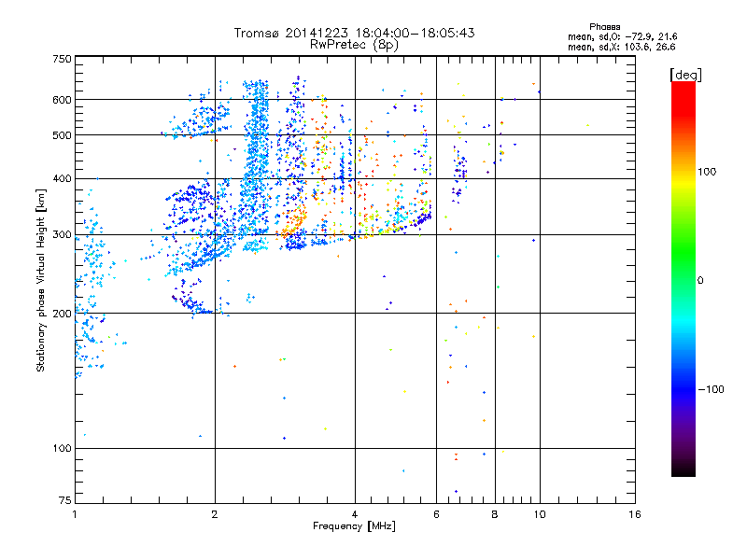Select the 'mean, sd,X: 103.6, 26.6' line
This screenshot has width=747, height=560.
pos(621,47)
